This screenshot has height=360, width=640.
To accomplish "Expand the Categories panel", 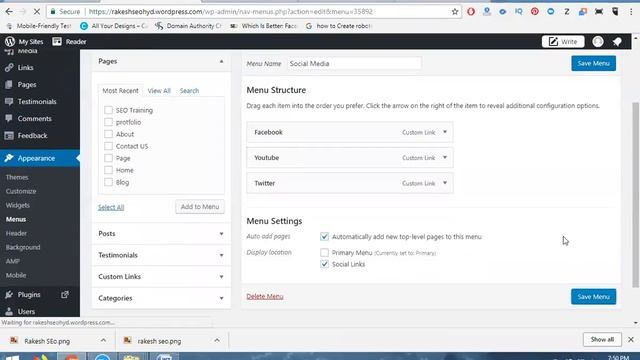I will point(221,298).
